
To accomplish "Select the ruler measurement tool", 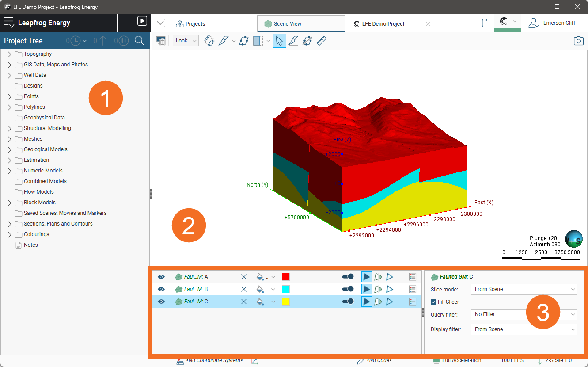I will tap(321, 41).
